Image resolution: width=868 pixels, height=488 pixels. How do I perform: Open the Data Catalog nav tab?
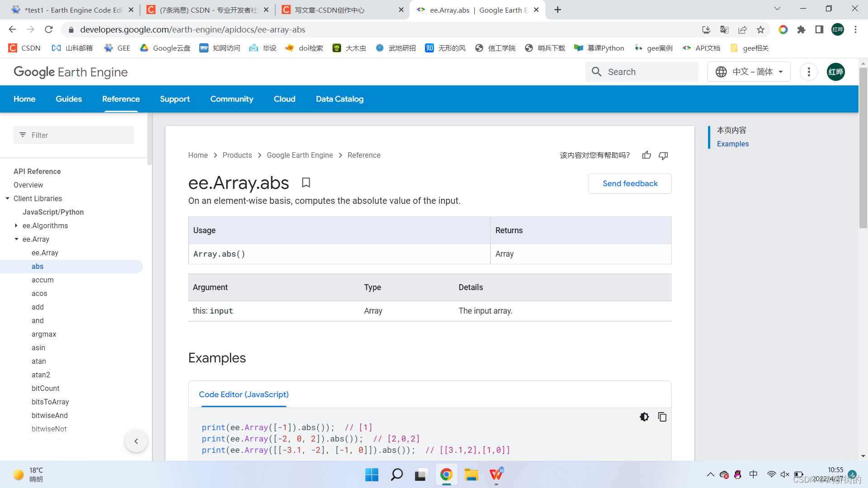pos(340,99)
